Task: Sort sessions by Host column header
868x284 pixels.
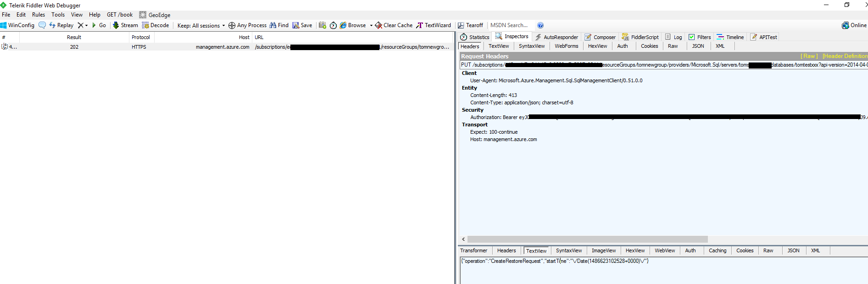Action: pyautogui.click(x=203, y=37)
